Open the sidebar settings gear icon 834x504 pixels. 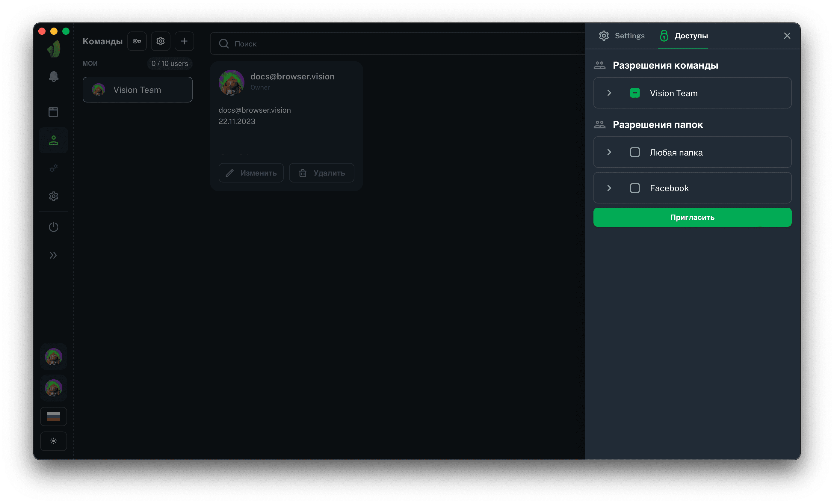point(54,196)
